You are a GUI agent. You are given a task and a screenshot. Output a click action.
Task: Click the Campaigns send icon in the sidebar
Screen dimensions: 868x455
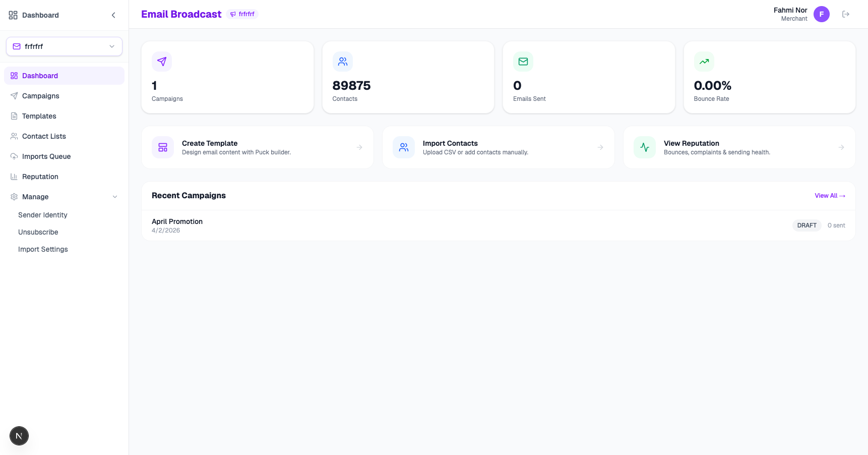click(x=15, y=96)
